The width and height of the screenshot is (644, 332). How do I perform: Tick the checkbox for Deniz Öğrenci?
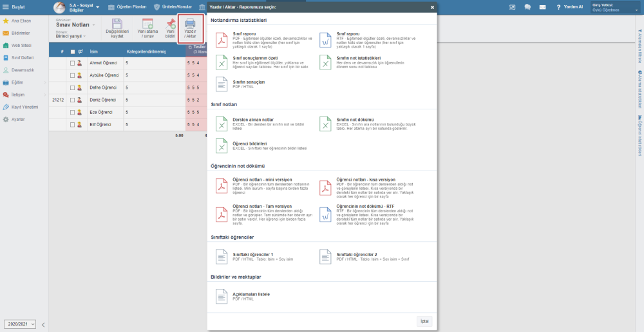72,100
